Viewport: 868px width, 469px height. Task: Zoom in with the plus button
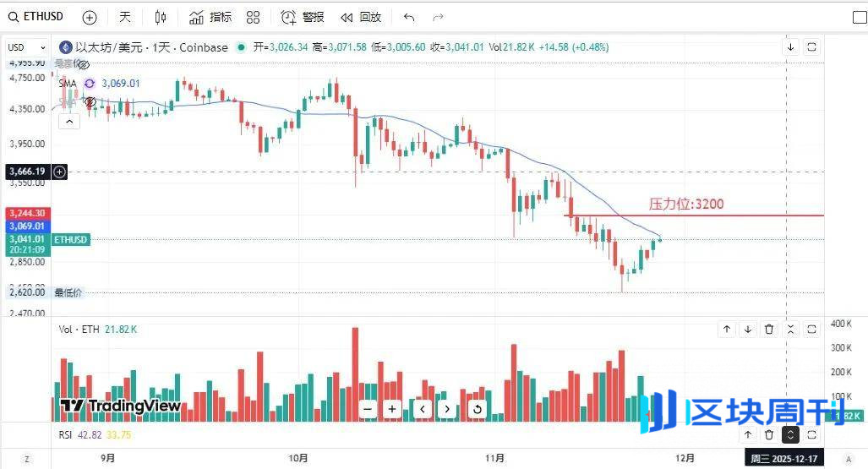(x=392, y=409)
